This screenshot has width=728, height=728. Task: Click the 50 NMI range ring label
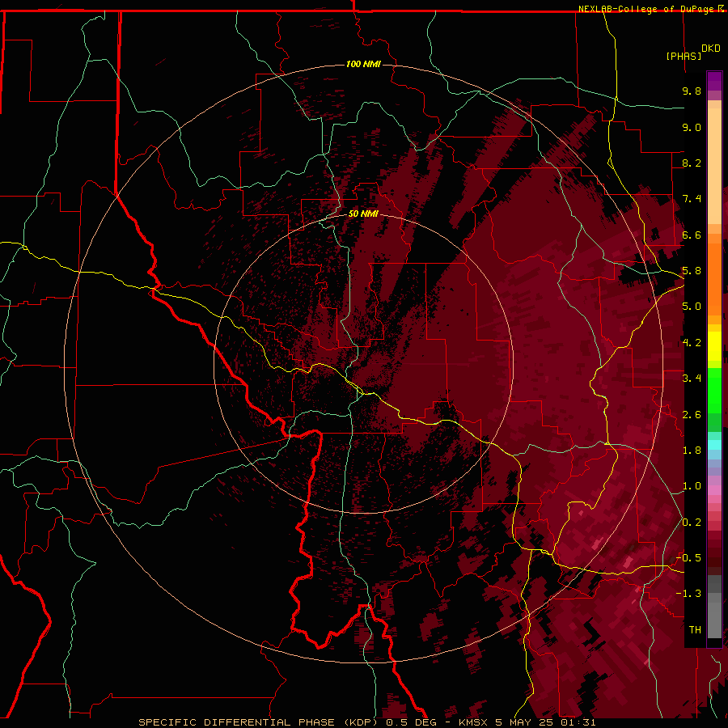(363, 214)
